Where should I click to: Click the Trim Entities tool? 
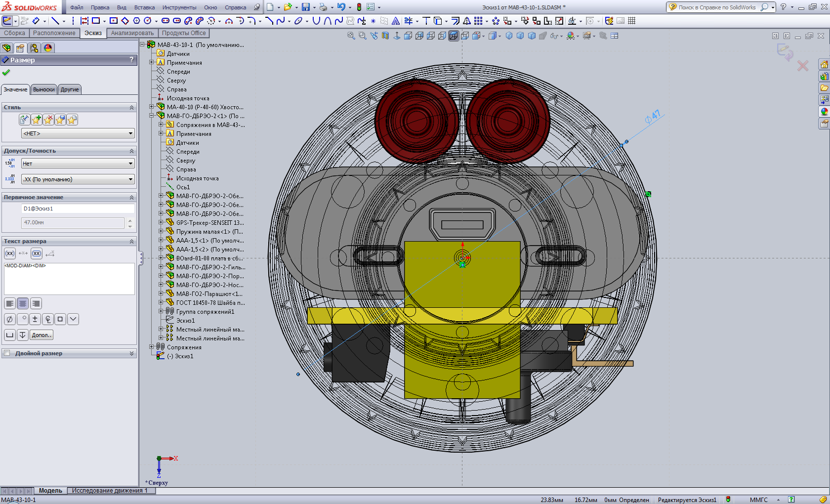pos(409,21)
